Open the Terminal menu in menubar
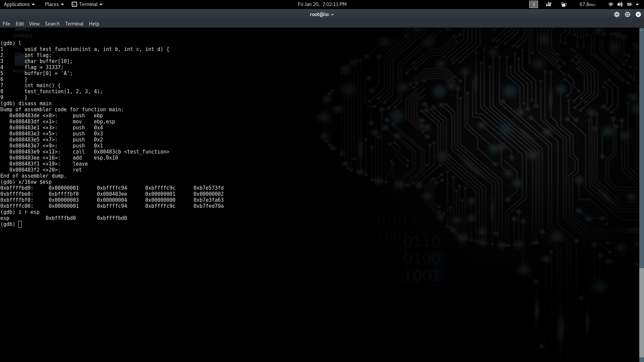Screen dimensions: 644x362 coord(74,24)
